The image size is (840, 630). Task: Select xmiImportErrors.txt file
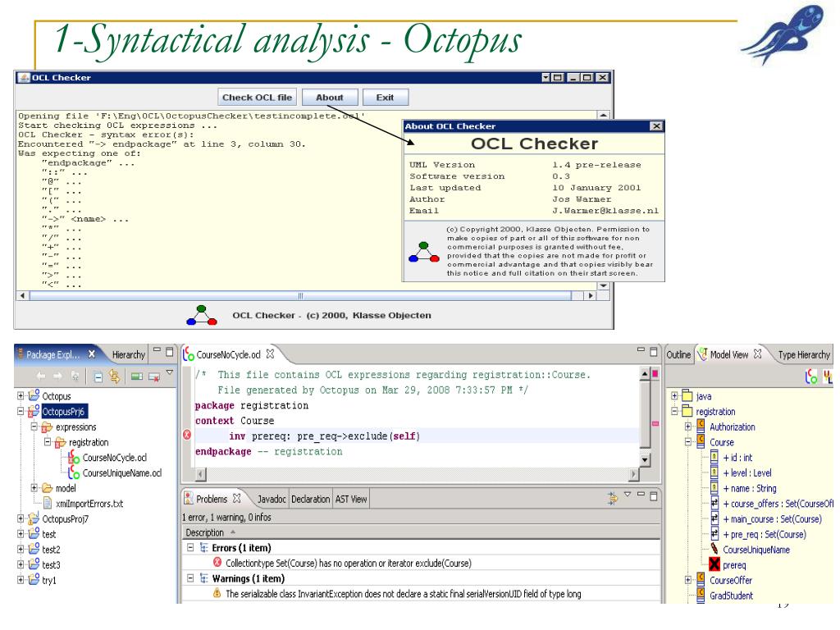pyautogui.click(x=89, y=504)
